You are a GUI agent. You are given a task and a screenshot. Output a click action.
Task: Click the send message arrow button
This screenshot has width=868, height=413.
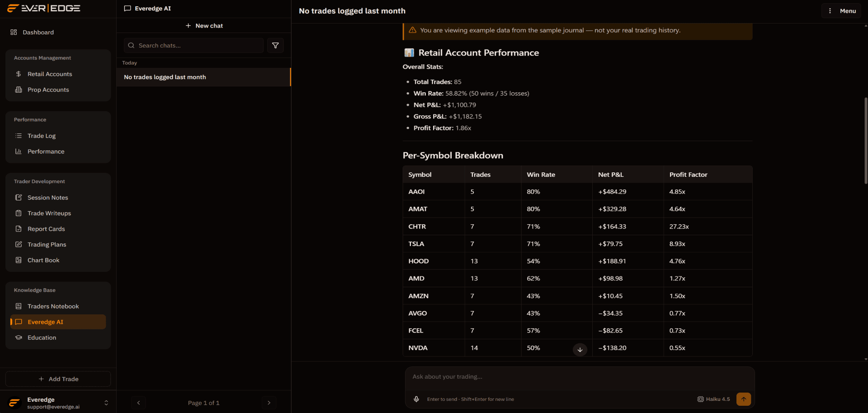[x=744, y=399]
